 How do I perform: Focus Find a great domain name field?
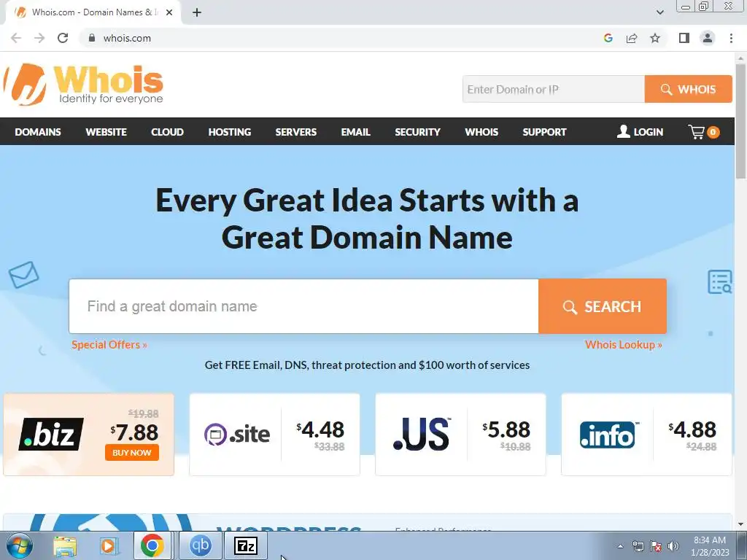(303, 306)
